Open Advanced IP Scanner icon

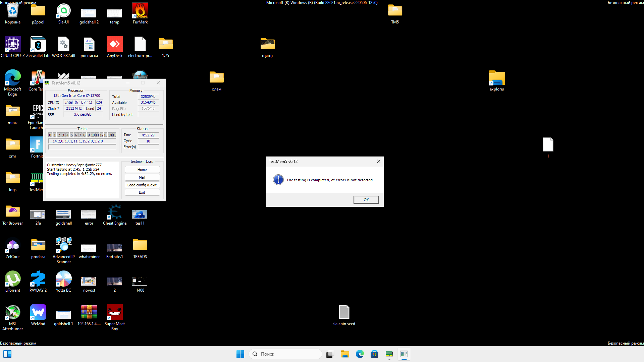63,245
